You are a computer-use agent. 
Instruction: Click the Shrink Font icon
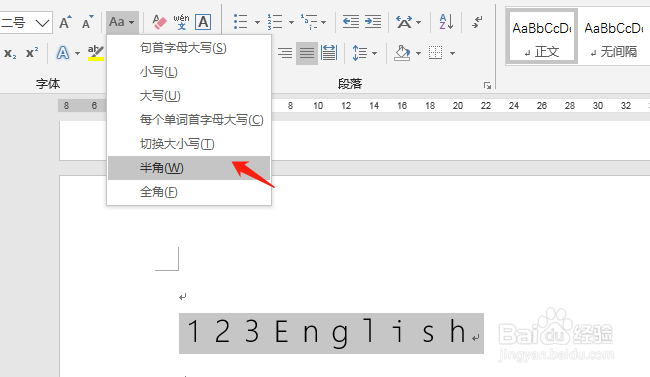point(87,22)
